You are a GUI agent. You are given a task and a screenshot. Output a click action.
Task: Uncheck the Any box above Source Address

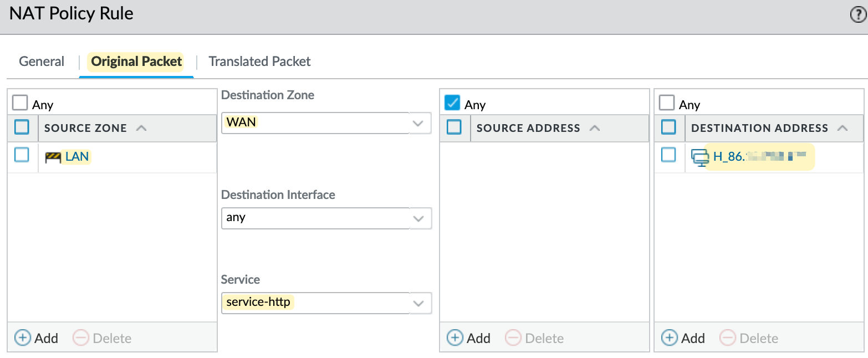click(x=452, y=103)
